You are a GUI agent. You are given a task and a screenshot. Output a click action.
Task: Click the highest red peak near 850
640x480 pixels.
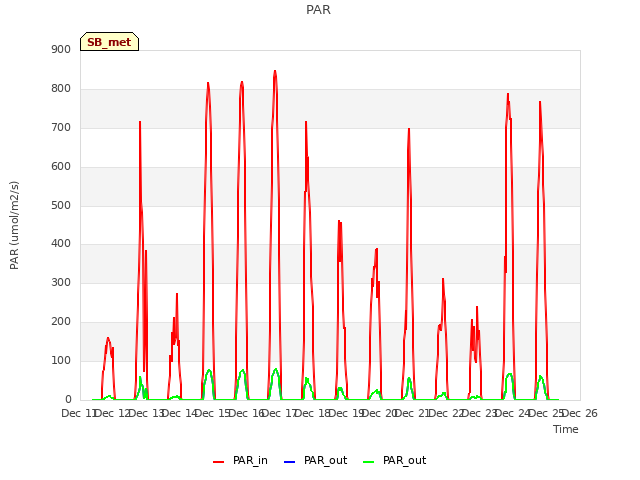coord(275,71)
